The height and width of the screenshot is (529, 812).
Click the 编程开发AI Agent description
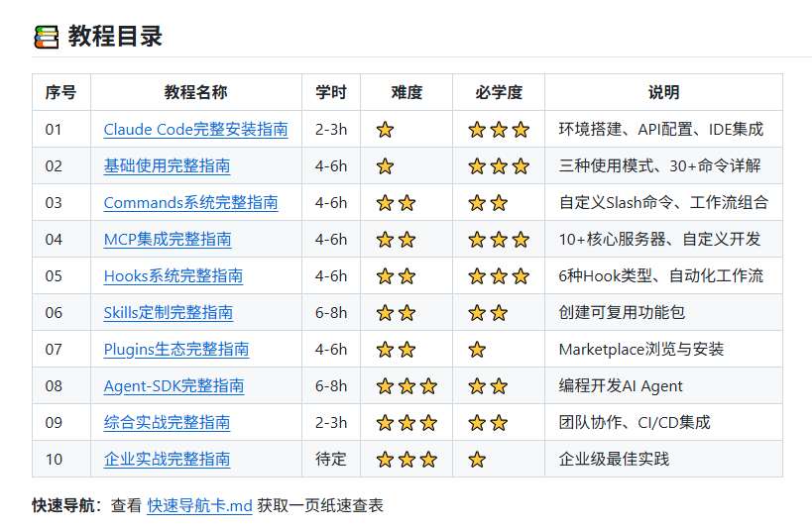click(x=621, y=386)
